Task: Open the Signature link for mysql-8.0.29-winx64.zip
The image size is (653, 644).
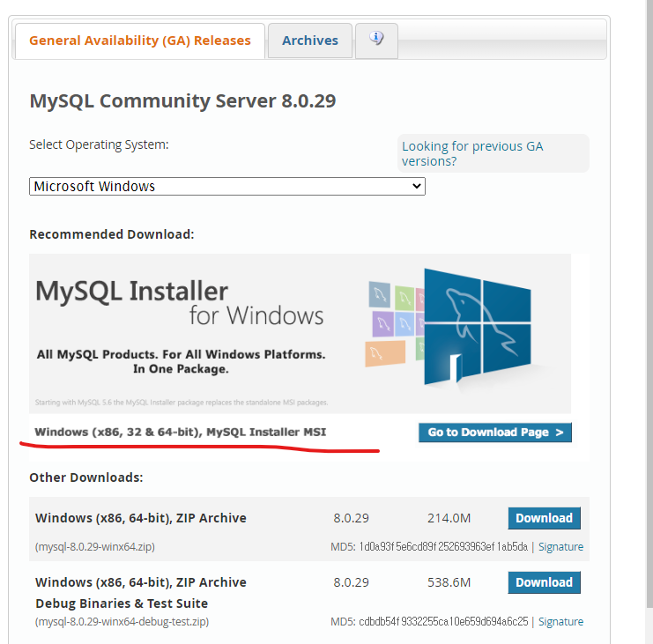Action: [x=560, y=547]
